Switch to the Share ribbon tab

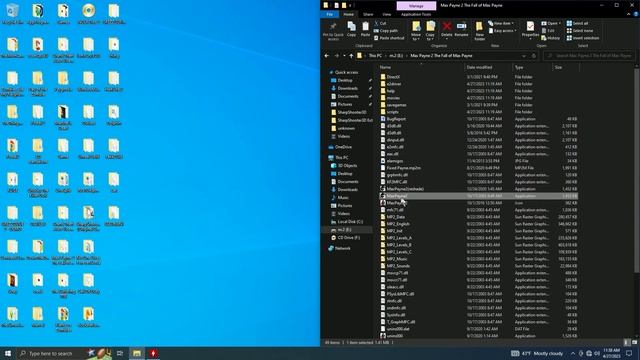(368, 14)
